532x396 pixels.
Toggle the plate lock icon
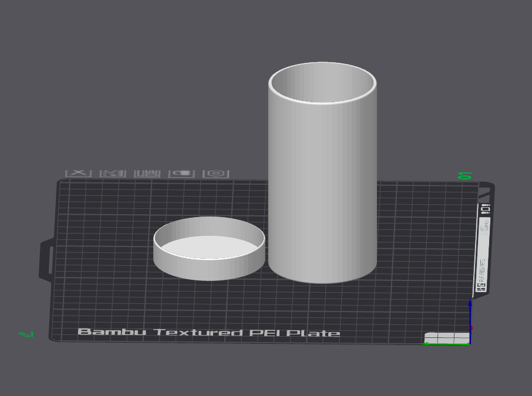coord(182,174)
